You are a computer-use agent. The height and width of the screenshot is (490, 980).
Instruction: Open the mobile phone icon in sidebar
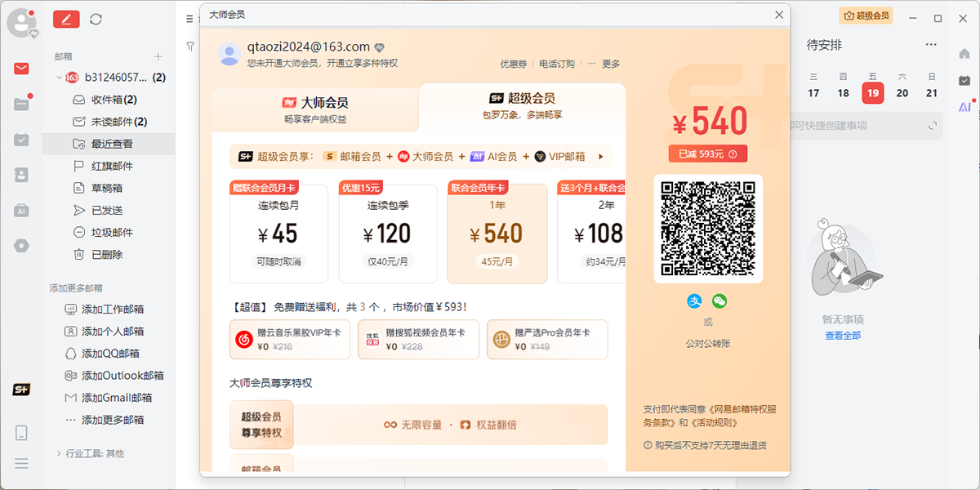coord(21,433)
